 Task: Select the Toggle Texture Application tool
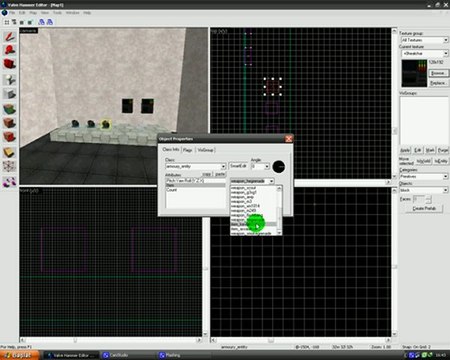pos(9,109)
